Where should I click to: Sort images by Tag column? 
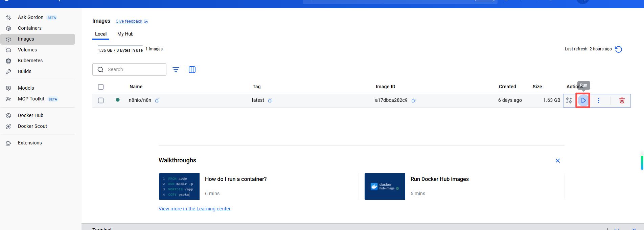pos(257,87)
